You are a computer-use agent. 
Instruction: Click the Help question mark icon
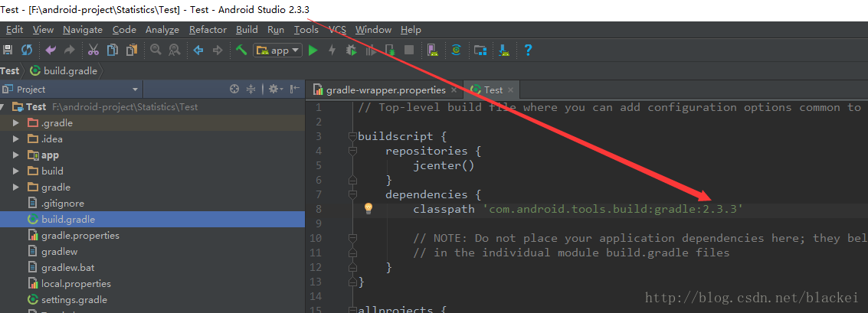pos(528,51)
